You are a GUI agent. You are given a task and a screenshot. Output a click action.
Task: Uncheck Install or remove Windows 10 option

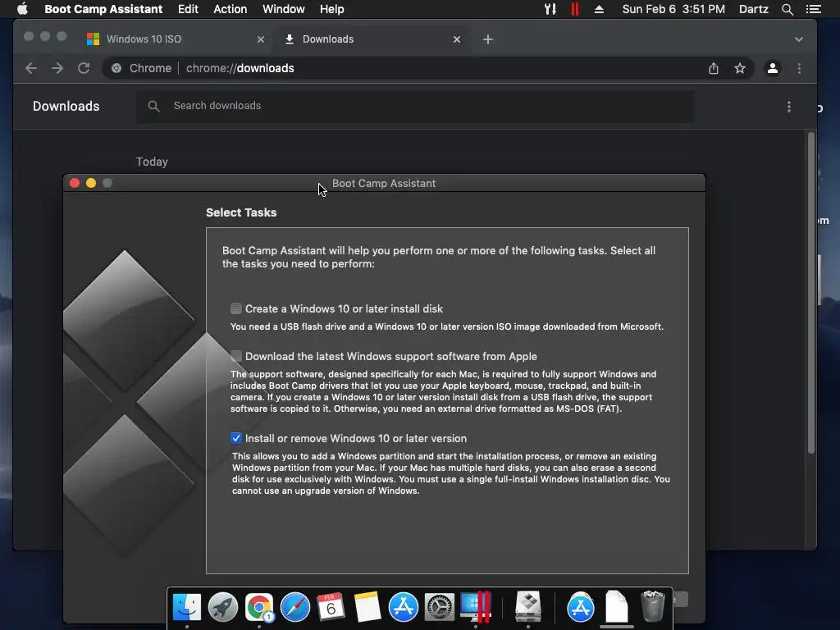pyautogui.click(x=236, y=438)
